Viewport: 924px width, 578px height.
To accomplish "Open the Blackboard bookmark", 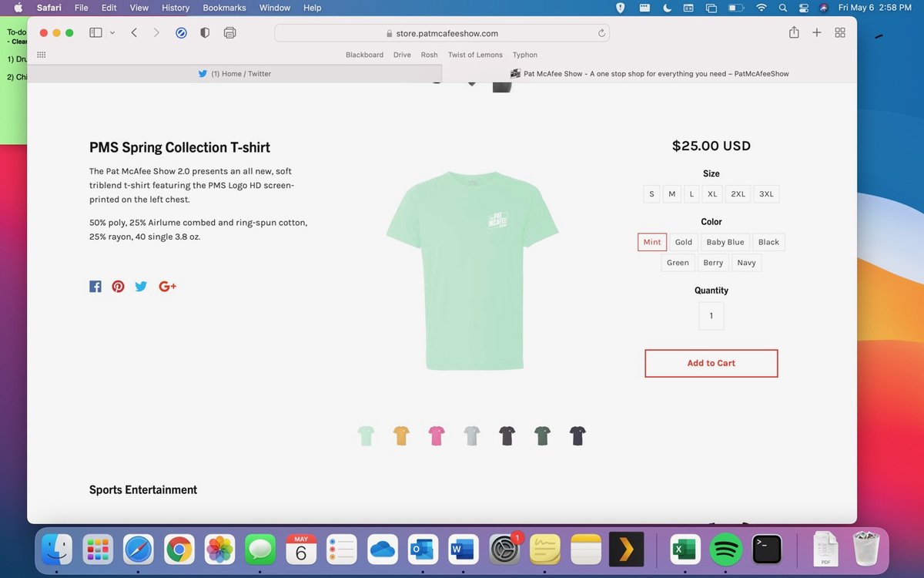I will coord(364,55).
